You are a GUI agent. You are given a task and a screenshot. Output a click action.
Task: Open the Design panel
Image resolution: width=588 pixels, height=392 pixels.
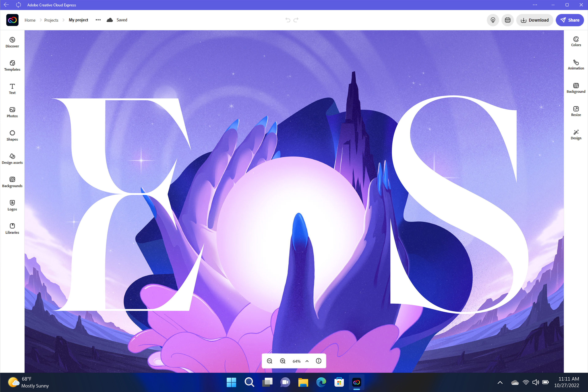click(x=576, y=134)
